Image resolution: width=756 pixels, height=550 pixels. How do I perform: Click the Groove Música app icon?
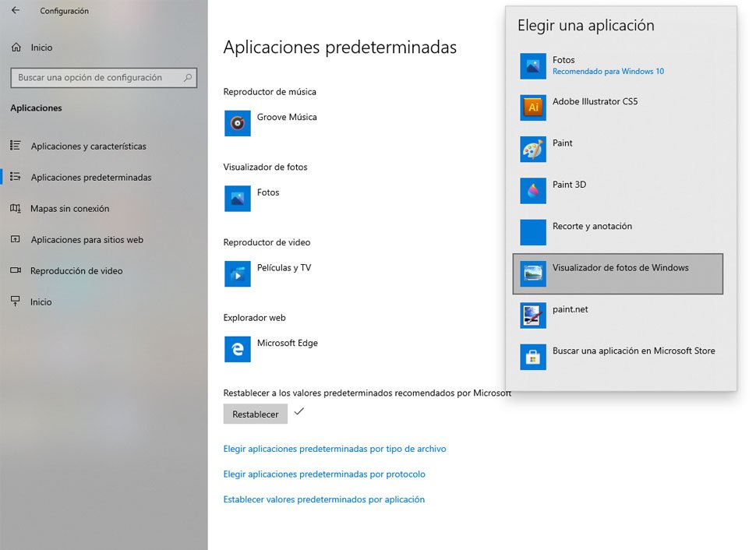[237, 123]
